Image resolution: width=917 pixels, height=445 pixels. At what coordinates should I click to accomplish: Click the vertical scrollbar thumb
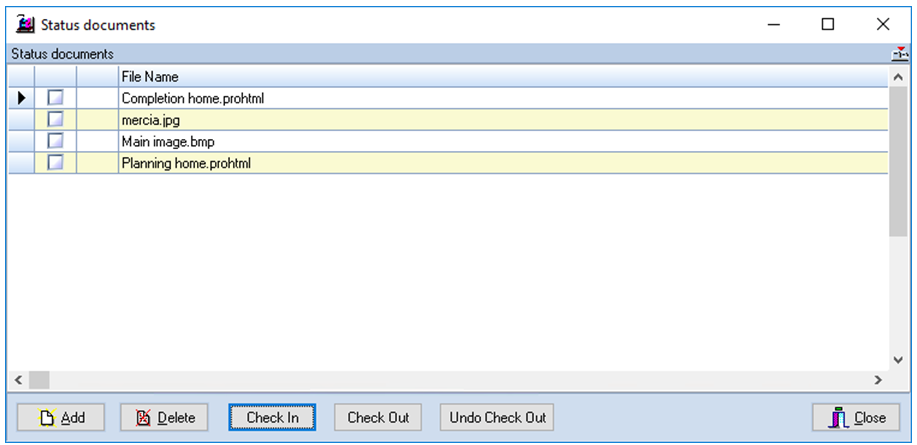898,161
